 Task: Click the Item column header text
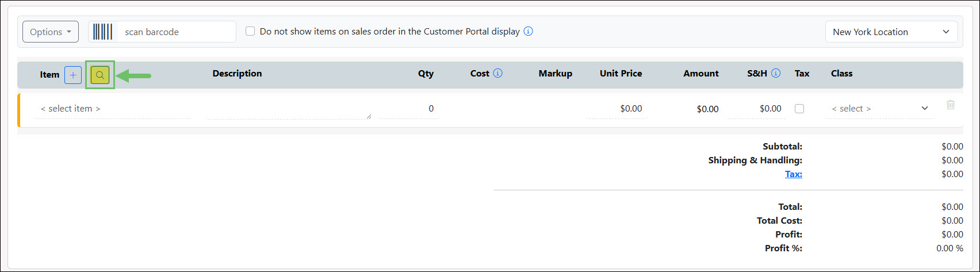[x=49, y=75]
